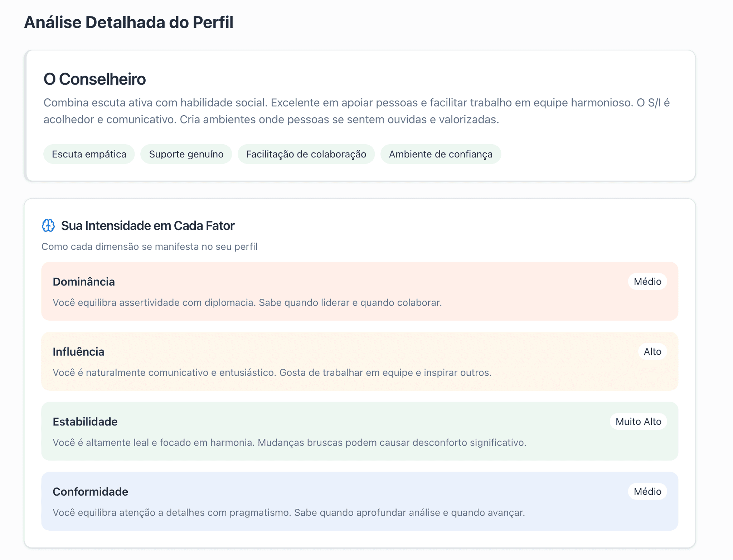Click the brain icon beside Sua Intensidade
This screenshot has width=733, height=560.
pos(48,226)
